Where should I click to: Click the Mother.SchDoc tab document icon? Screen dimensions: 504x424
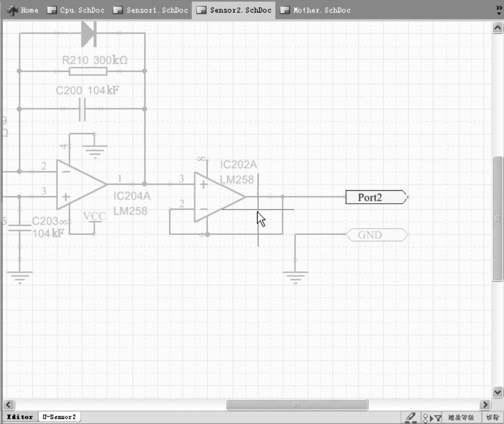pyautogui.click(x=285, y=10)
